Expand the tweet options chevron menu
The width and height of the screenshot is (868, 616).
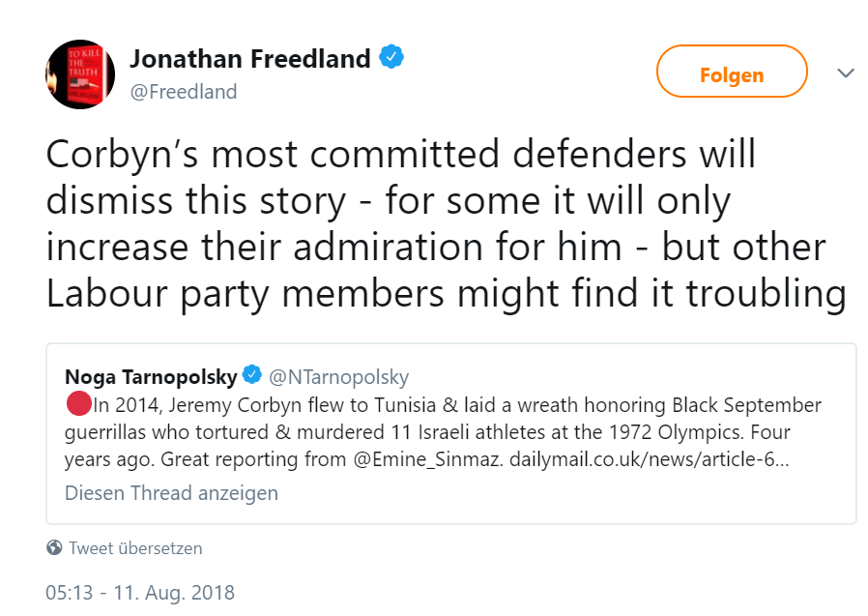click(x=846, y=73)
